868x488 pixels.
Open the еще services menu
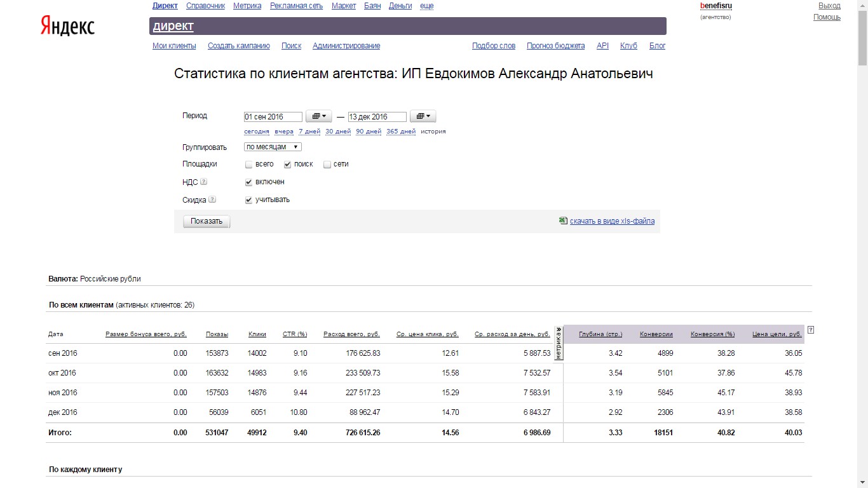(x=427, y=6)
